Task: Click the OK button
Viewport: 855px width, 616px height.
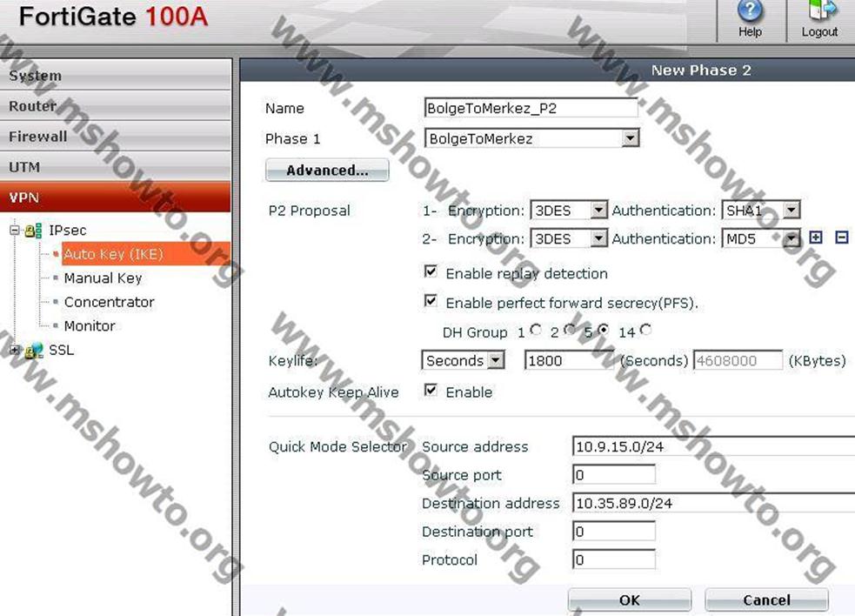Action: click(x=630, y=600)
